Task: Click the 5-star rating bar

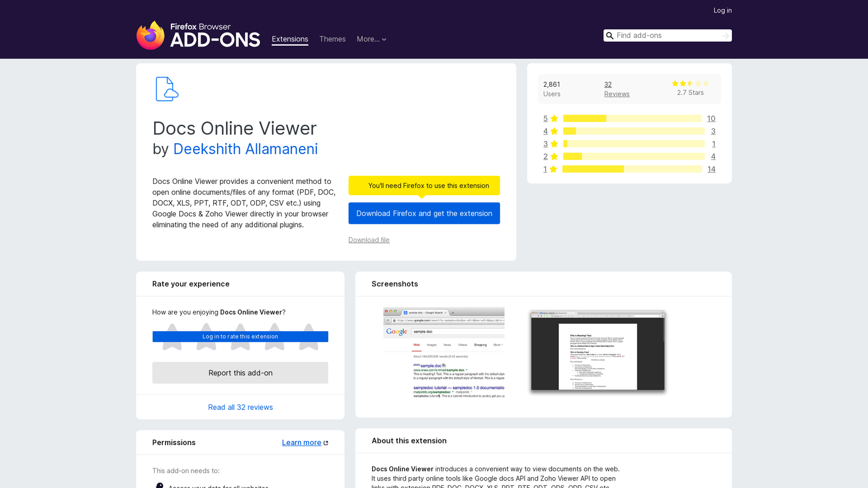Action: coord(632,119)
